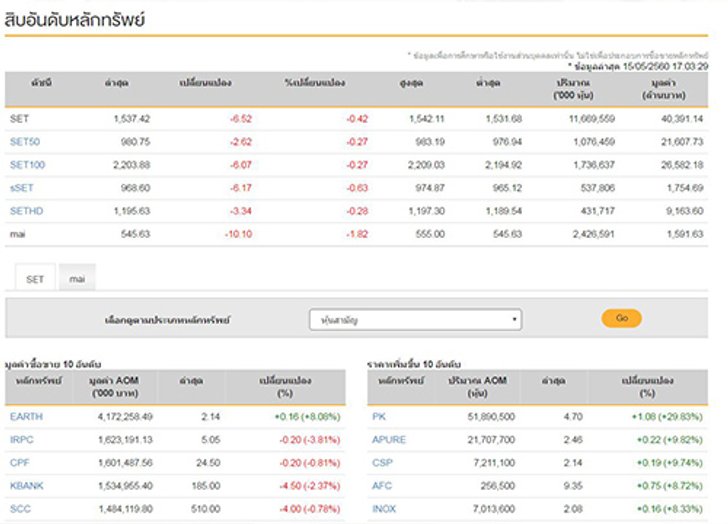Image resolution: width=728 pixels, height=524 pixels.
Task: Open the SET100 index link
Action: [27, 165]
